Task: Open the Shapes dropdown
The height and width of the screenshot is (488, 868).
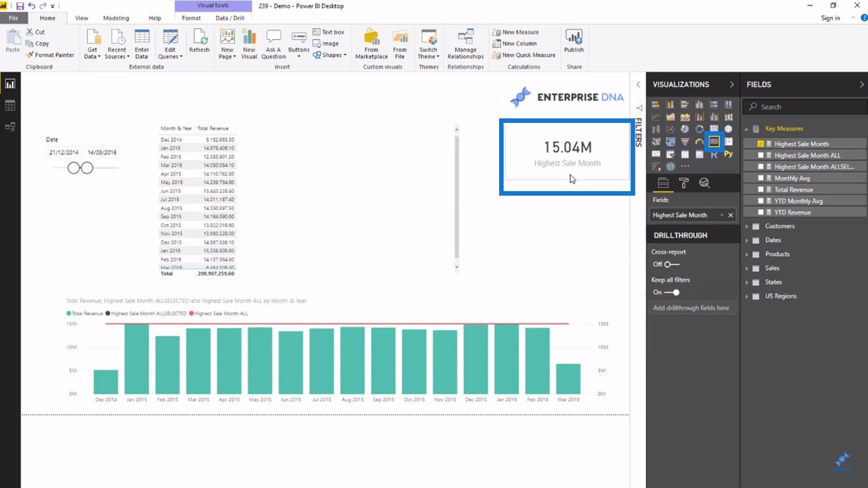Action: [330, 55]
